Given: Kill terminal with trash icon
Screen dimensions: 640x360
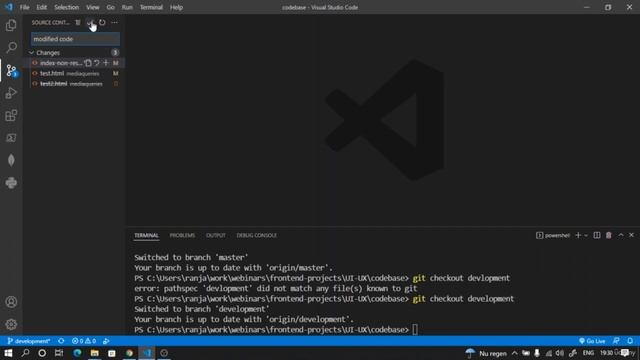Looking at the screenshot, I should click(x=609, y=236).
